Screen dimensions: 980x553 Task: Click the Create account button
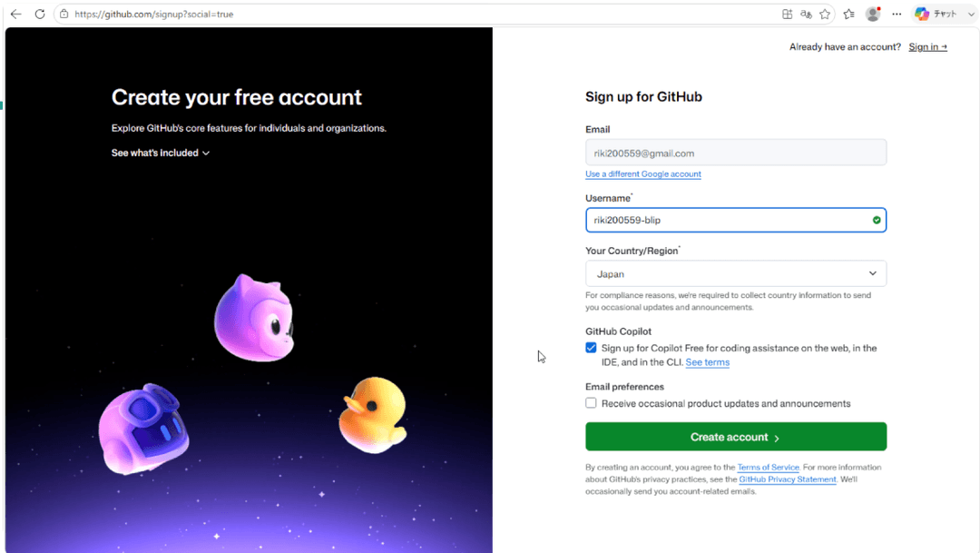tap(736, 437)
